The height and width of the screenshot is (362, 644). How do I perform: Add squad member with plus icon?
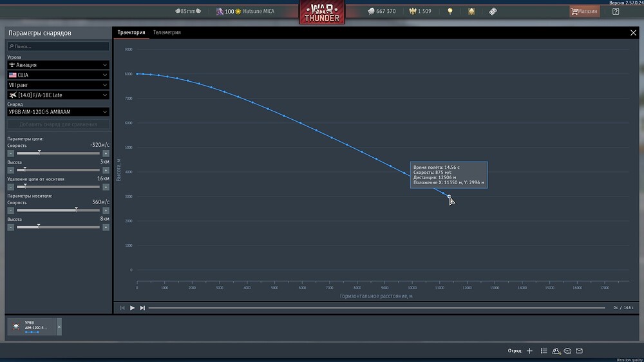(530, 351)
